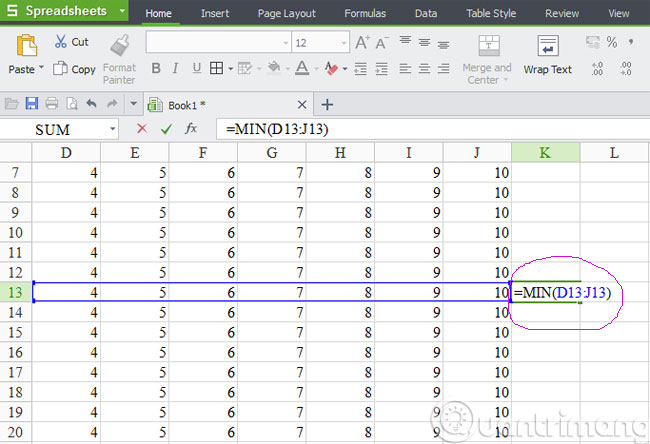Click the fill color bucket icon

point(274,68)
